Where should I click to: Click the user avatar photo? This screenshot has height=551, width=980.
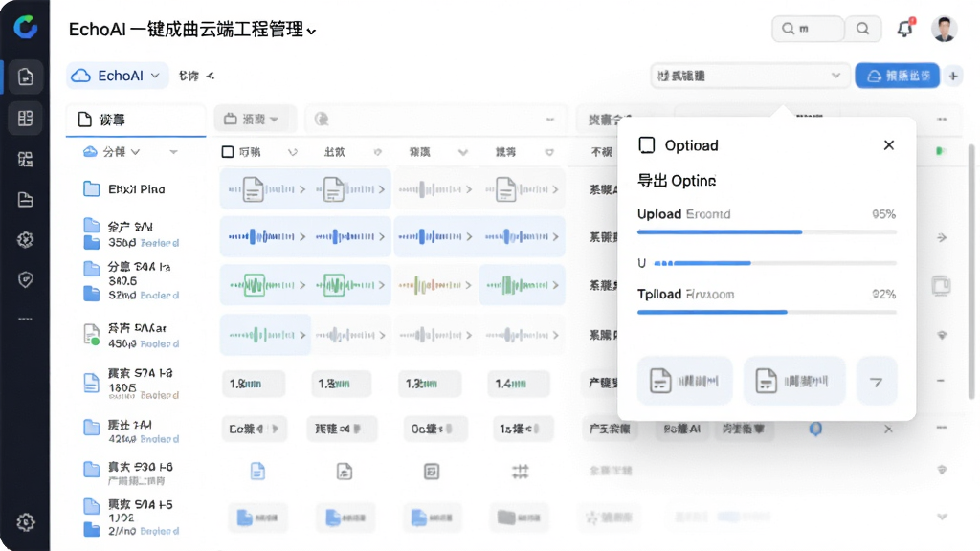[x=944, y=28]
